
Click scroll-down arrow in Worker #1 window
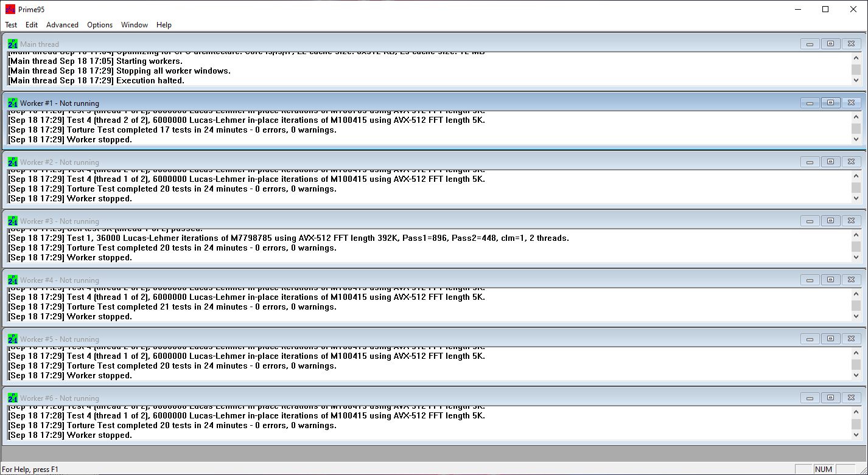(856, 139)
